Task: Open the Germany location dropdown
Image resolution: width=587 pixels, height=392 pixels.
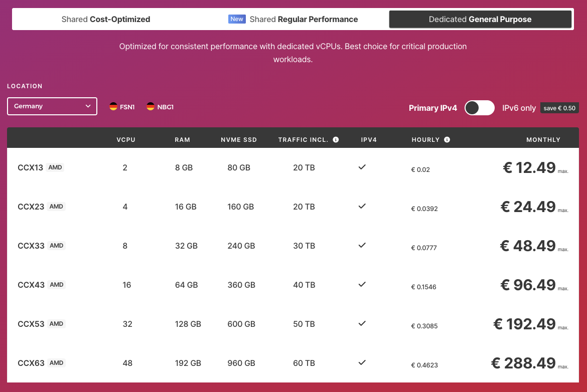Action: [52, 106]
